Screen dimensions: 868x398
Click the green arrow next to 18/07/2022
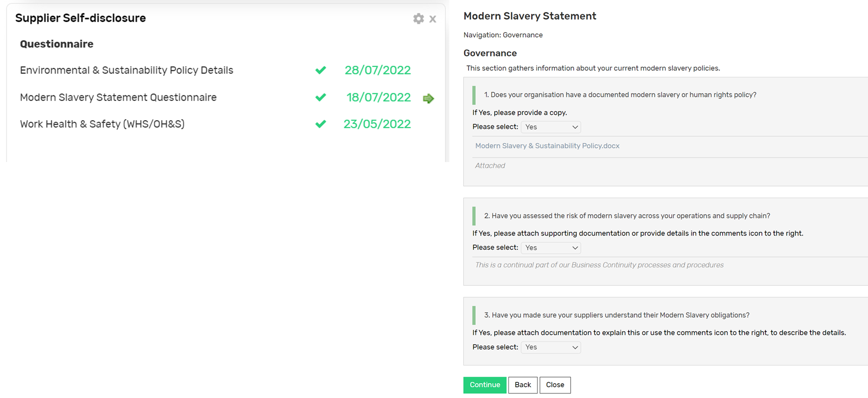tap(428, 98)
